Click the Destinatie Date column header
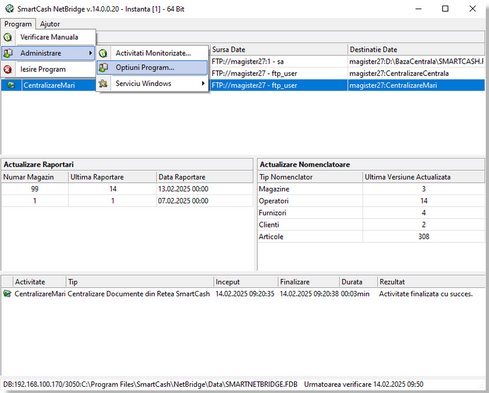 [x=416, y=49]
